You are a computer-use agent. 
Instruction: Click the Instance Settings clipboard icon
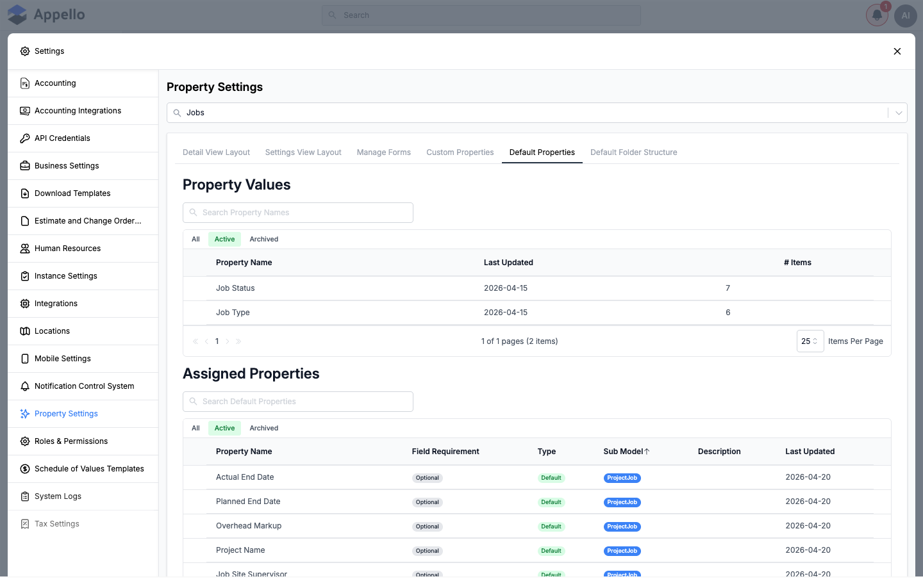pyautogui.click(x=25, y=276)
